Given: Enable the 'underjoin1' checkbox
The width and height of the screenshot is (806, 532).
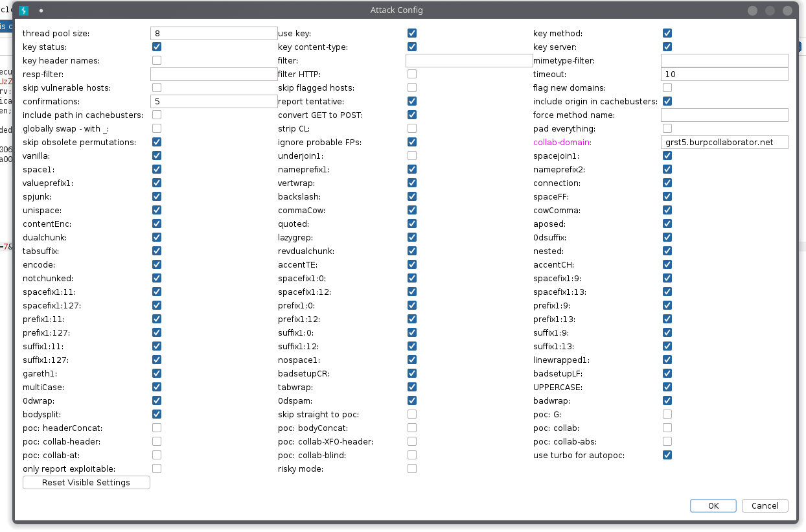Looking at the screenshot, I should pos(412,156).
